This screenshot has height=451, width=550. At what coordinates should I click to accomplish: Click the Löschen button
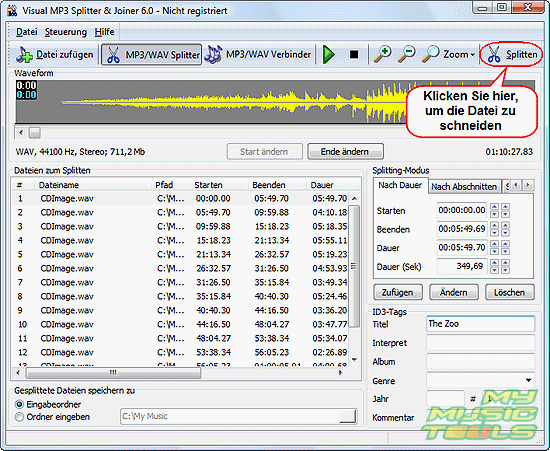coord(510,292)
